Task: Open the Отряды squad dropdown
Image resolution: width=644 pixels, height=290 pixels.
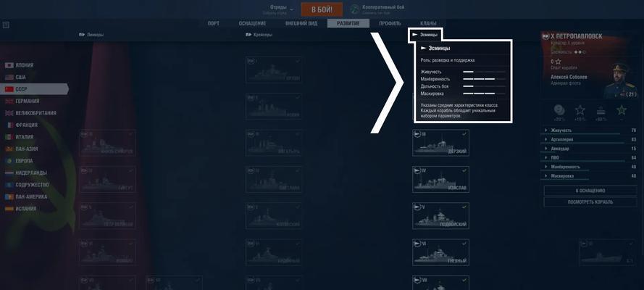Action: tap(283, 9)
